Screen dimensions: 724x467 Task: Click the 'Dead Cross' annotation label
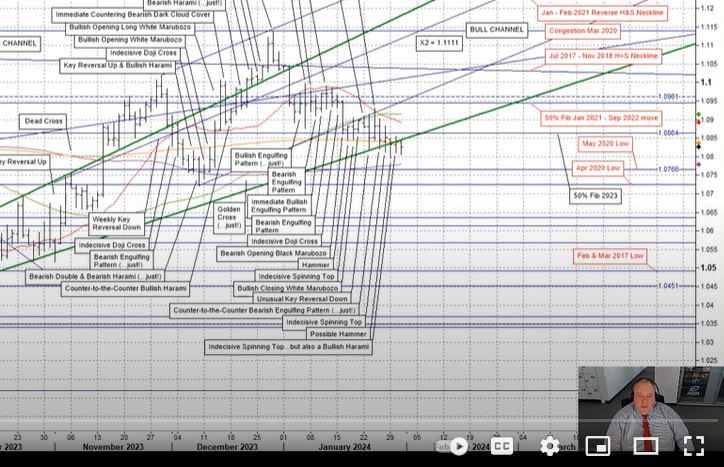42,121
